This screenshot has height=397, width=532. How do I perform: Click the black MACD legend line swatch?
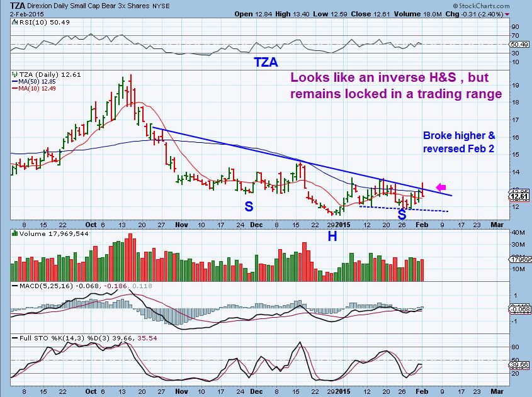coord(14,286)
